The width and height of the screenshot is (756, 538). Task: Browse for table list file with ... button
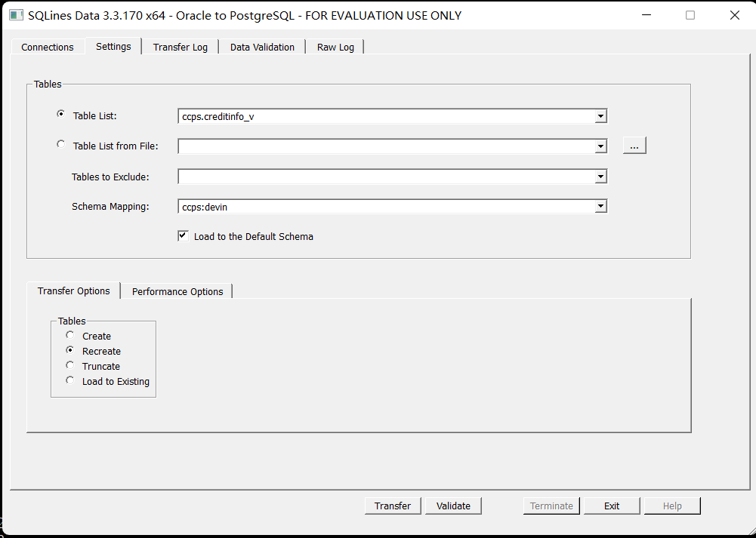[x=634, y=146]
